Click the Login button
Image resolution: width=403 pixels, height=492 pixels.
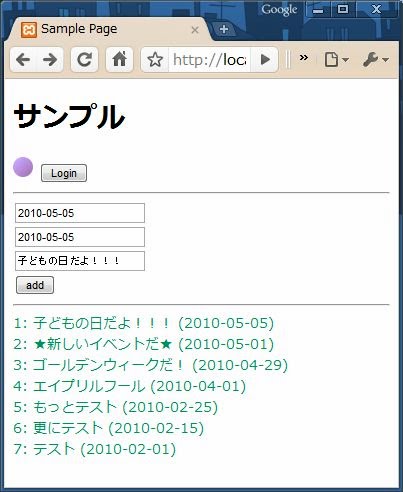pos(64,173)
